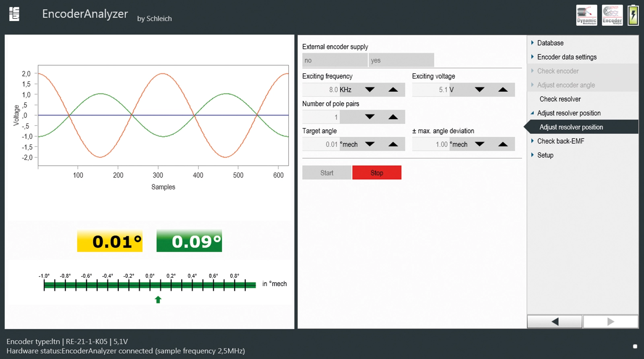Increase number of pole pairs

[x=393, y=117]
